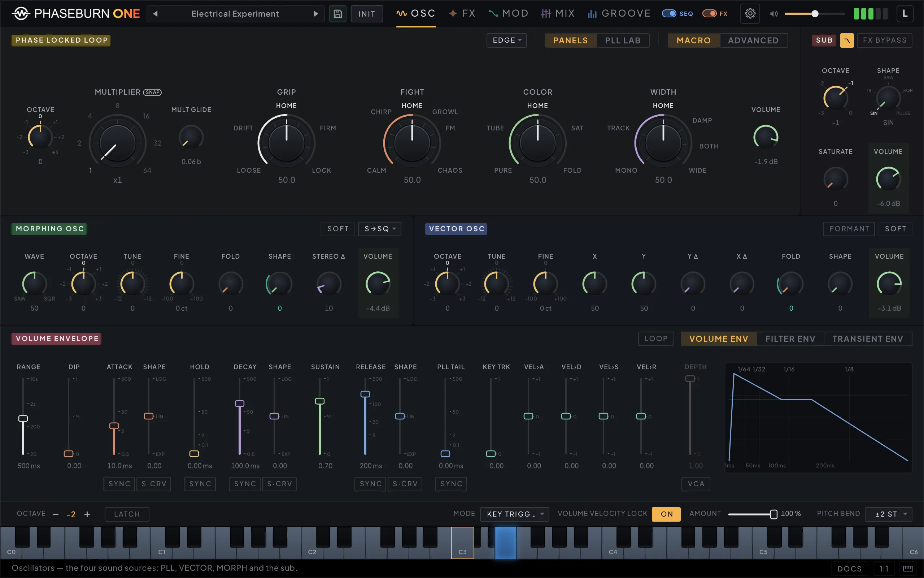The height and width of the screenshot is (578, 924).
Task: Click the PLL GRIP knob
Action: [286, 143]
